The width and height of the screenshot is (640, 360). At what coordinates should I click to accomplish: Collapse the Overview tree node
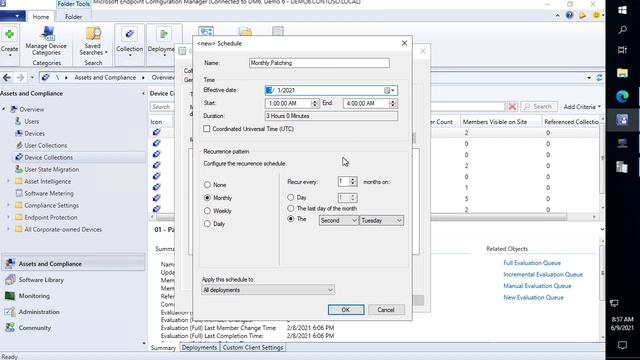(4, 109)
